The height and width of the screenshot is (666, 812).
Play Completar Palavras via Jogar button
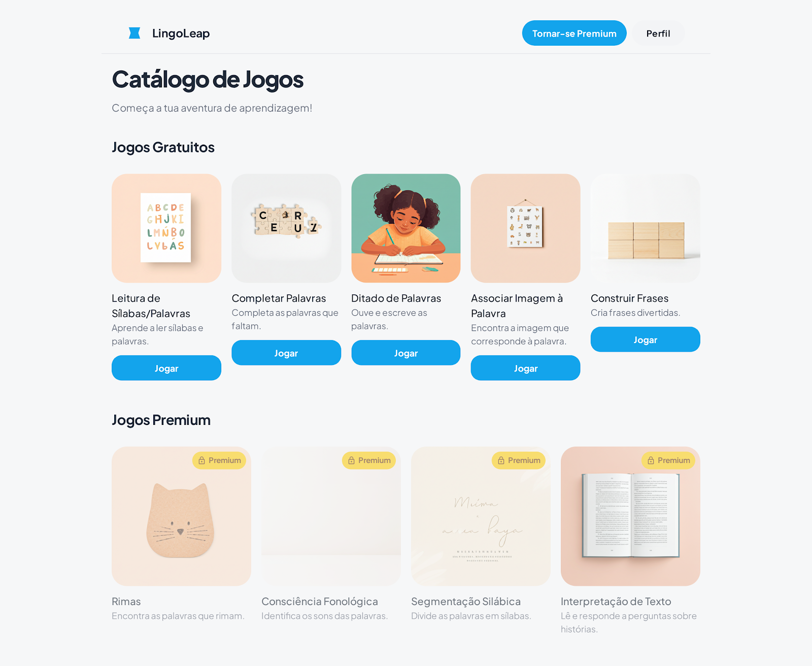286,353
